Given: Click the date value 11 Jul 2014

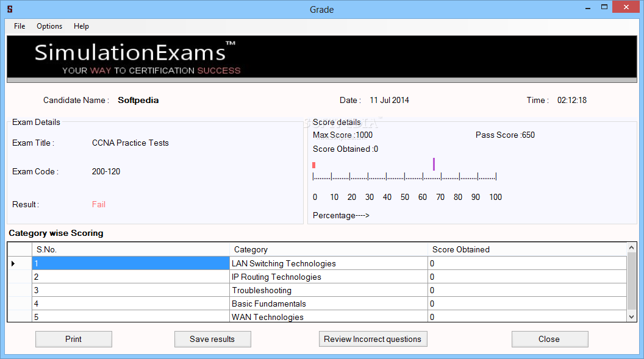Looking at the screenshot, I should tap(389, 100).
